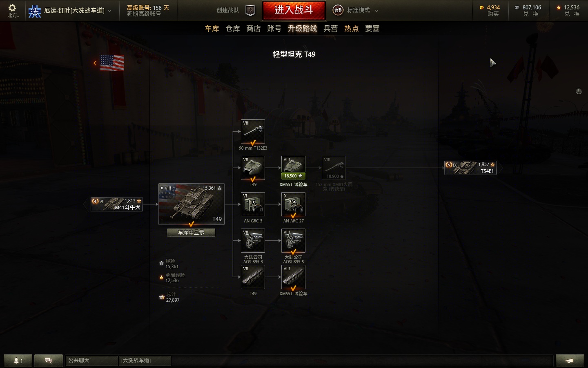Image resolution: width=588 pixels, height=368 pixels.
Task: Select the AOS-895-3 engine module
Action: point(253,241)
